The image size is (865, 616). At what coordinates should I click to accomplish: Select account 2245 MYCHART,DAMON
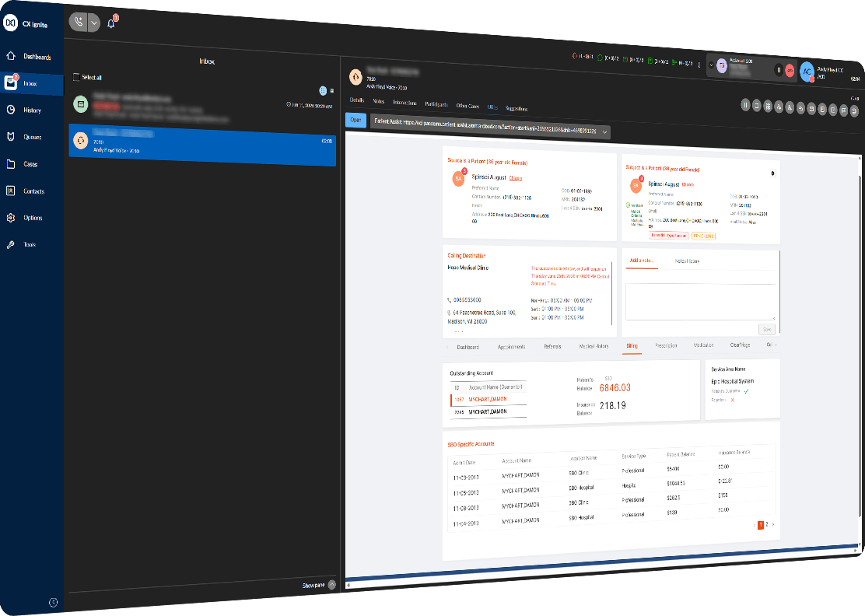pyautogui.click(x=489, y=412)
